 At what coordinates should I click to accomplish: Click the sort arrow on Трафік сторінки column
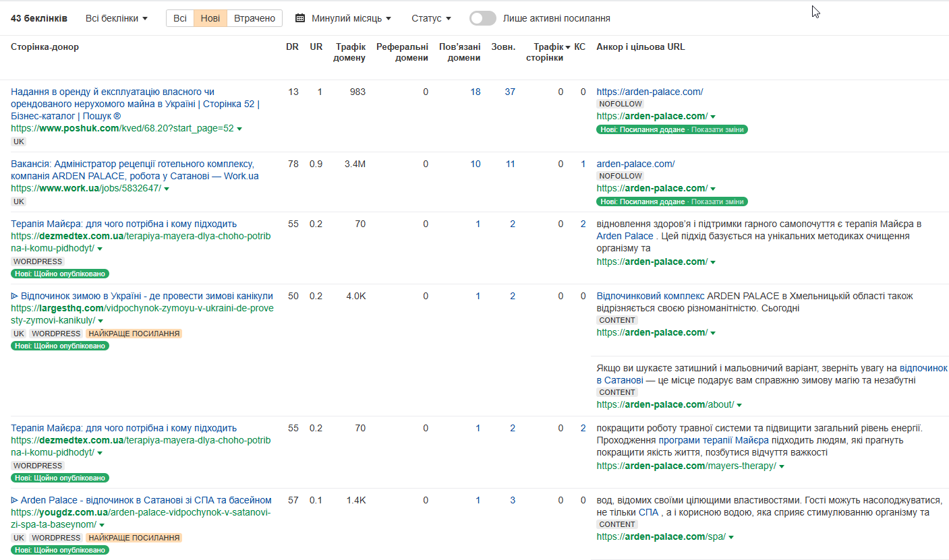[568, 47]
